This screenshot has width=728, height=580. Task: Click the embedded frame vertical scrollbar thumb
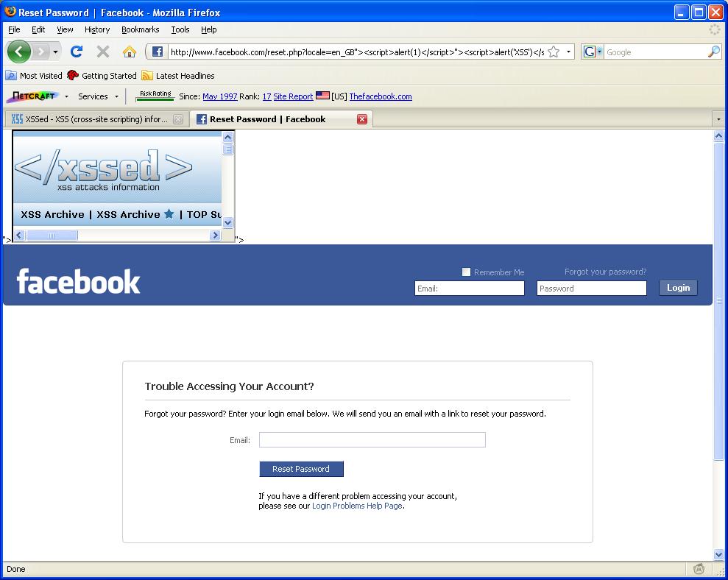click(227, 149)
